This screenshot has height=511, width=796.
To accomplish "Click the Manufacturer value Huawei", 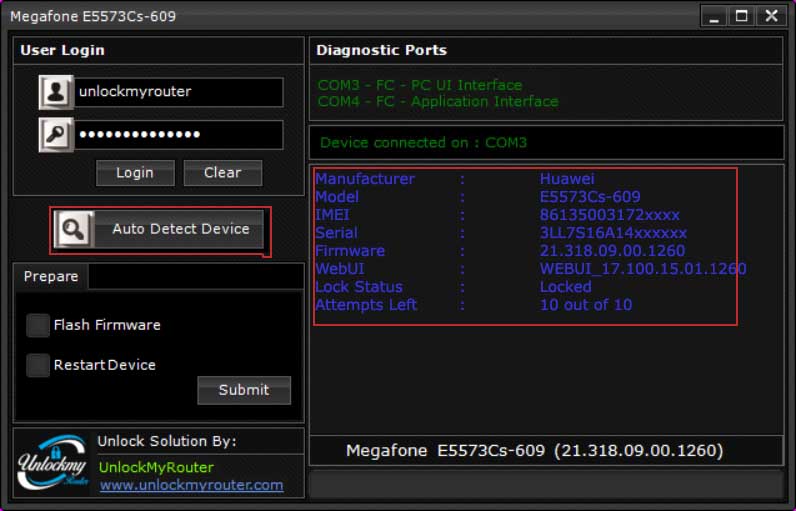I will click(x=567, y=179).
